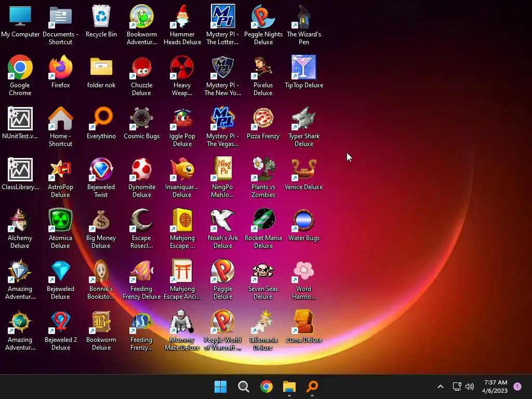
Task: Select the Seven Seas Deluxe skull icon
Action: [263, 271]
